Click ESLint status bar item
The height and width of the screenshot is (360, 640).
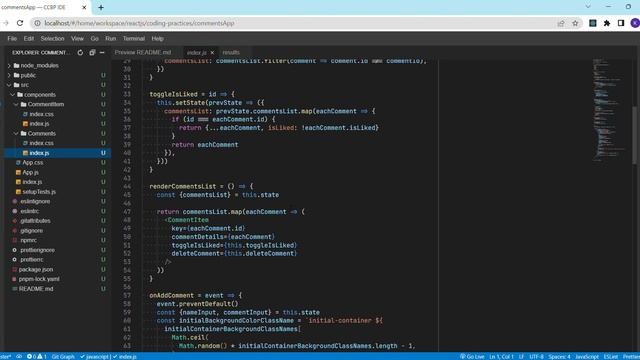611,356
